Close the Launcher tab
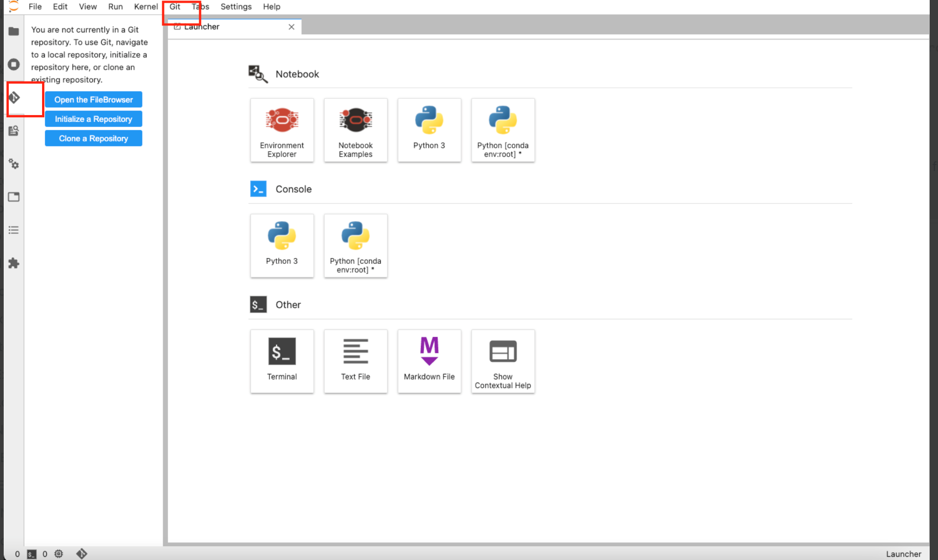 (x=291, y=27)
